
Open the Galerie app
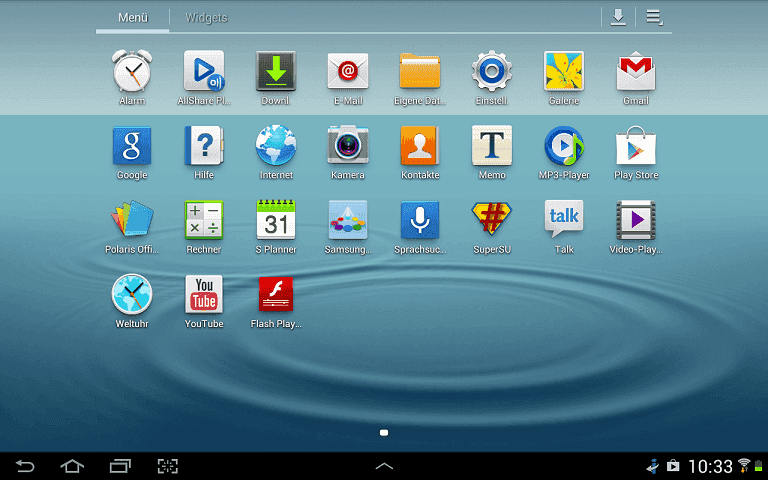point(564,72)
